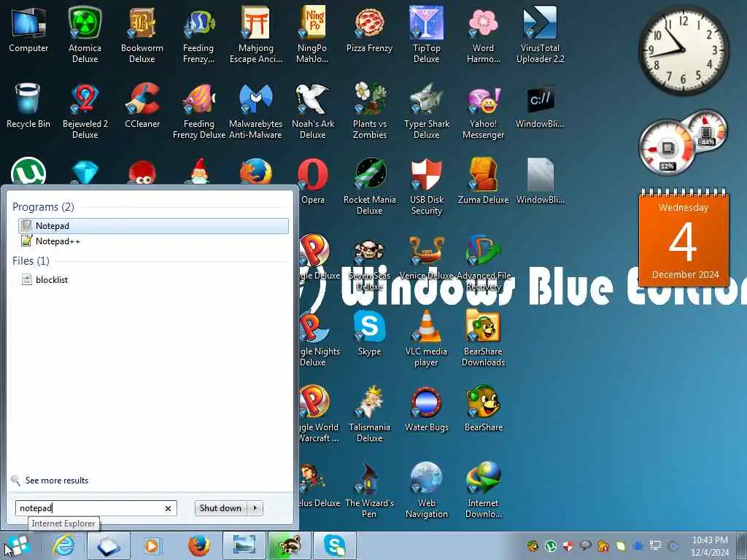The height and width of the screenshot is (560, 747).
Task: Click the Files (1) group header
Action: [x=31, y=260]
